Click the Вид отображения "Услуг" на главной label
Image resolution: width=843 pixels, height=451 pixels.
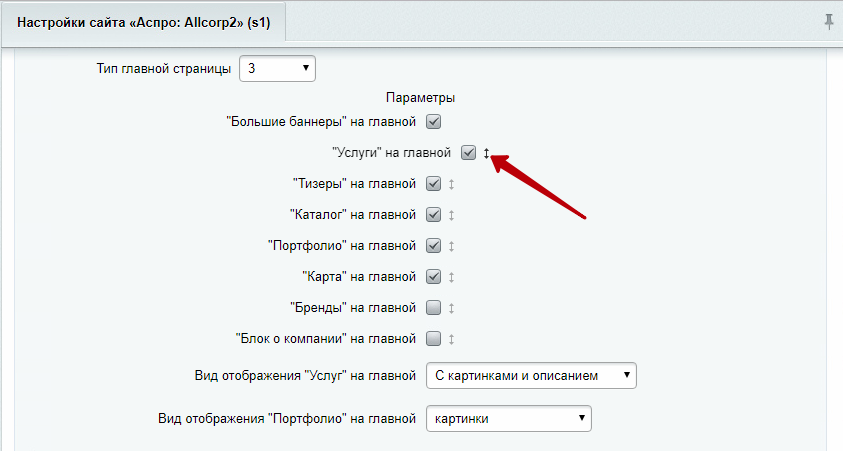coord(305,376)
